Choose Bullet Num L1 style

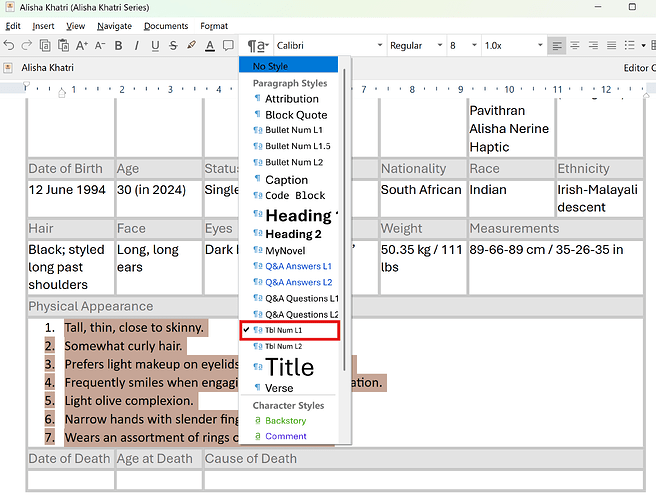[x=289, y=130]
